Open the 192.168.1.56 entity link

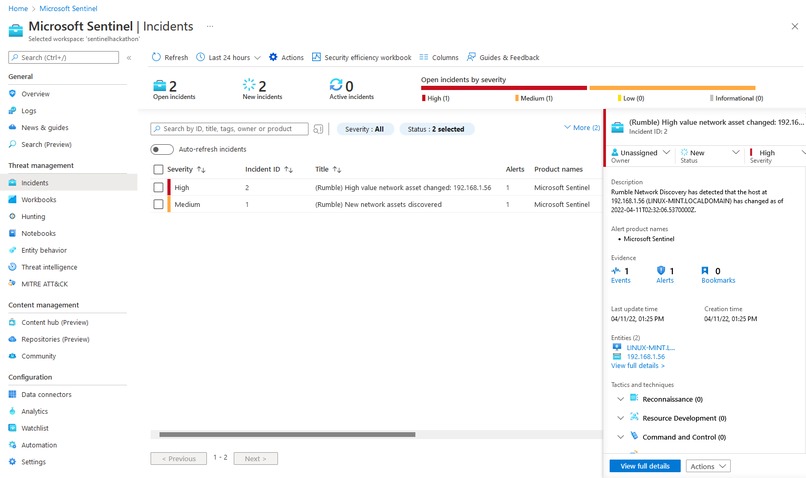coord(646,356)
